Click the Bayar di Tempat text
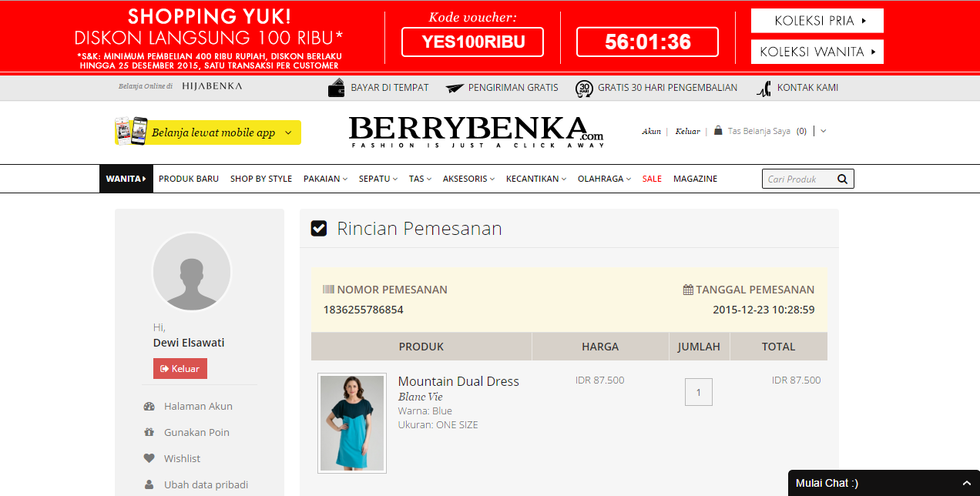 (390, 88)
